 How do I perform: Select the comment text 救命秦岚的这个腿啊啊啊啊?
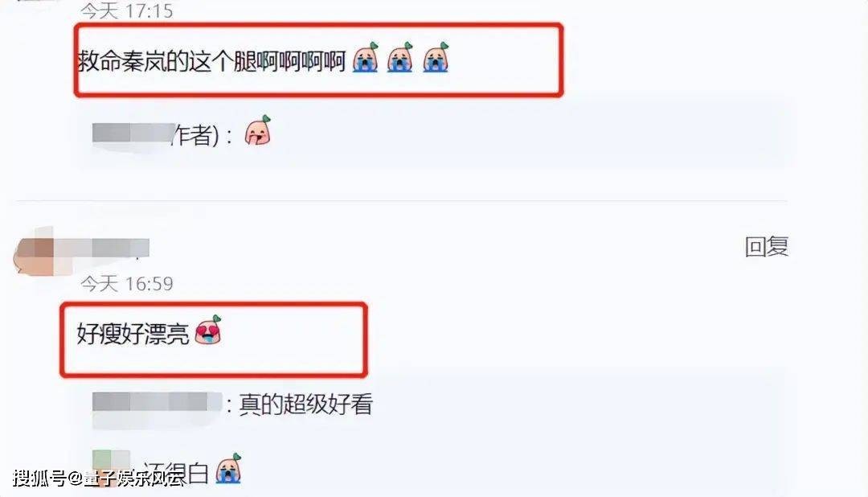[x=212, y=61]
